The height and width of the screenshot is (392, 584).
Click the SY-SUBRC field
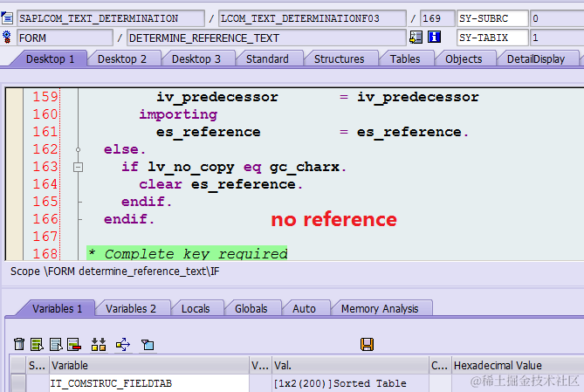pyautogui.click(x=492, y=18)
